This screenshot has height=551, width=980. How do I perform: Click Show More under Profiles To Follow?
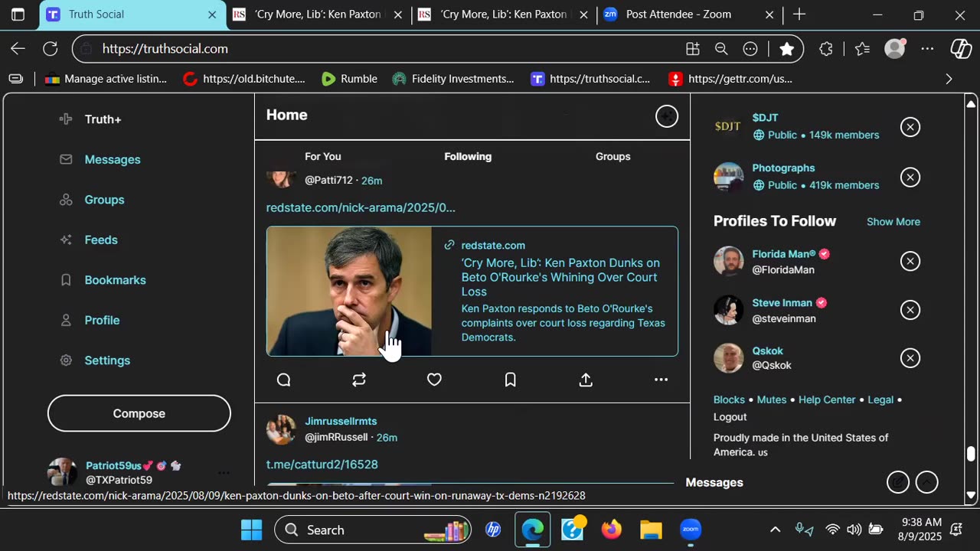click(x=893, y=222)
